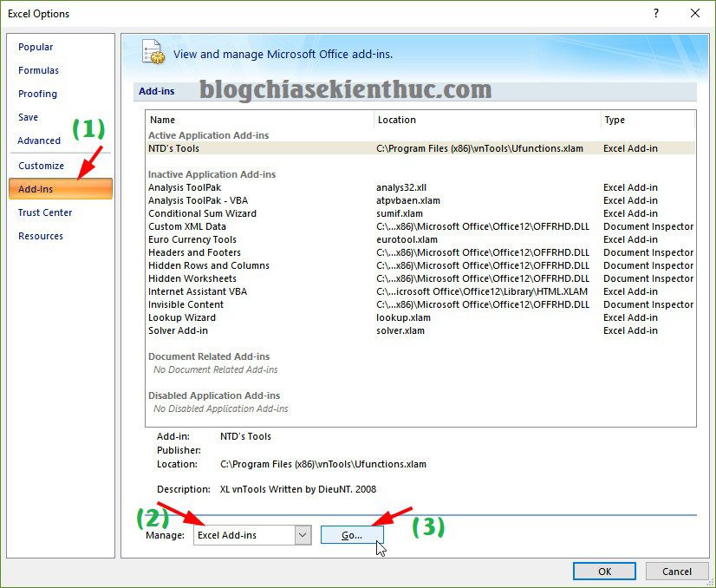The width and height of the screenshot is (716, 588).
Task: Select the Lookup Wizard add-in
Action: click(177, 317)
